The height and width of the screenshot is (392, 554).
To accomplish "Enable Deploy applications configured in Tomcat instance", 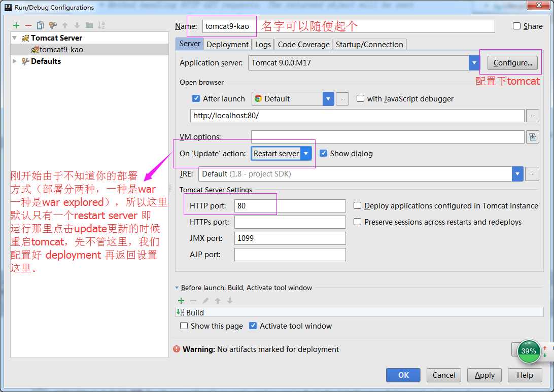I will [358, 205].
